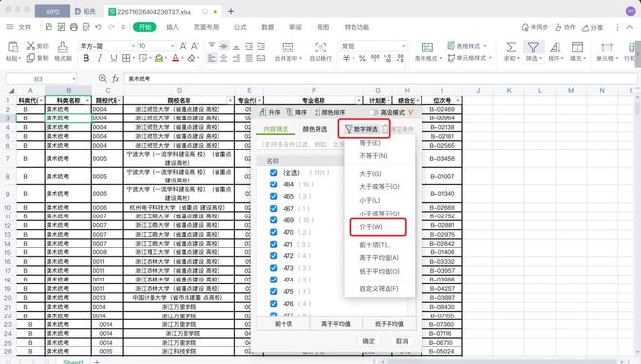Click the Filter (筛选) funnel icon in ribbon
This screenshot has width=641, height=364.
pos(533,47)
